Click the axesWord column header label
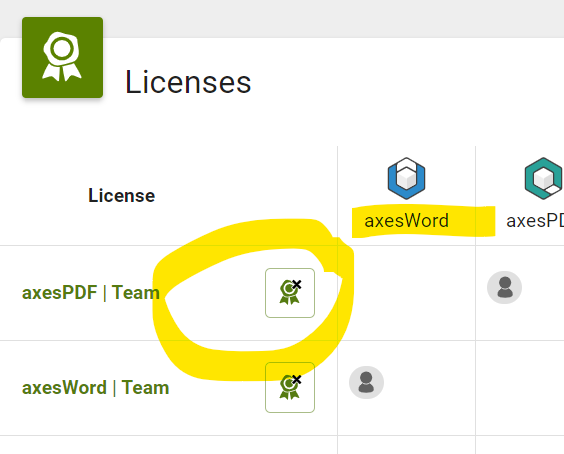This screenshot has width=564, height=454. coord(406,221)
